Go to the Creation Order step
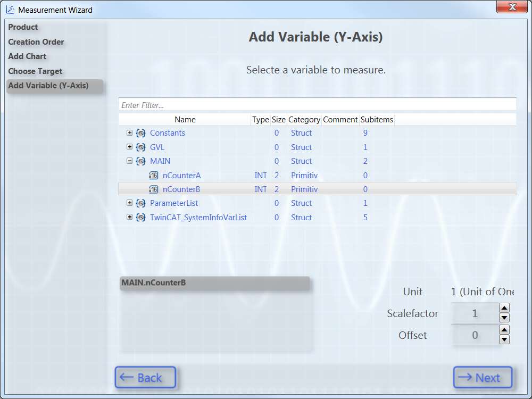The height and width of the screenshot is (399, 532). [36, 42]
